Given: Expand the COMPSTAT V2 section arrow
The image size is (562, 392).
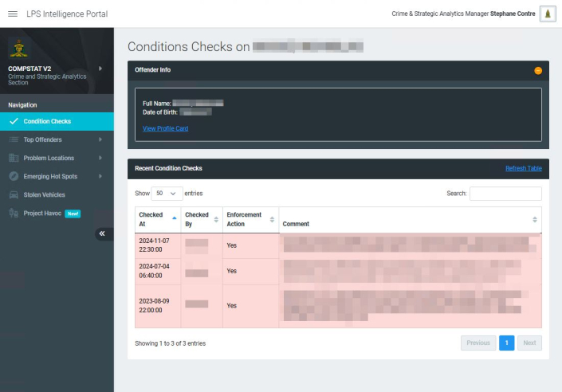Looking at the screenshot, I should (x=100, y=69).
